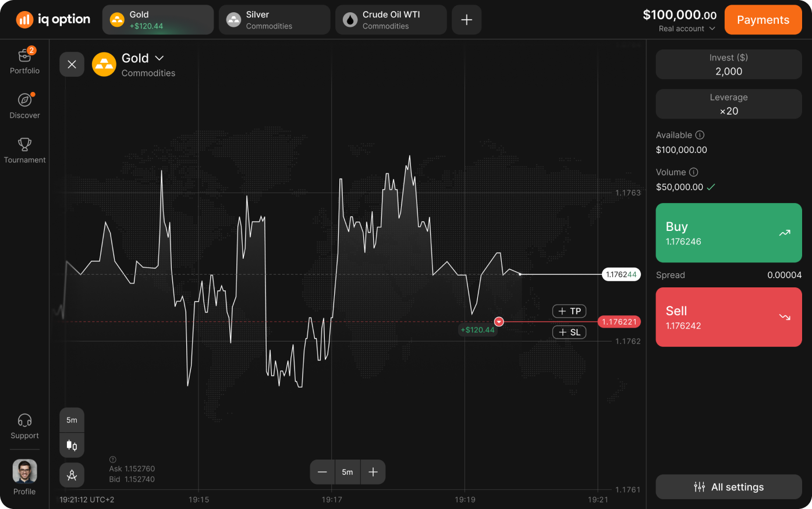This screenshot has width=812, height=509.
Task: Select the Spread value 0.00004
Action: 784,275
